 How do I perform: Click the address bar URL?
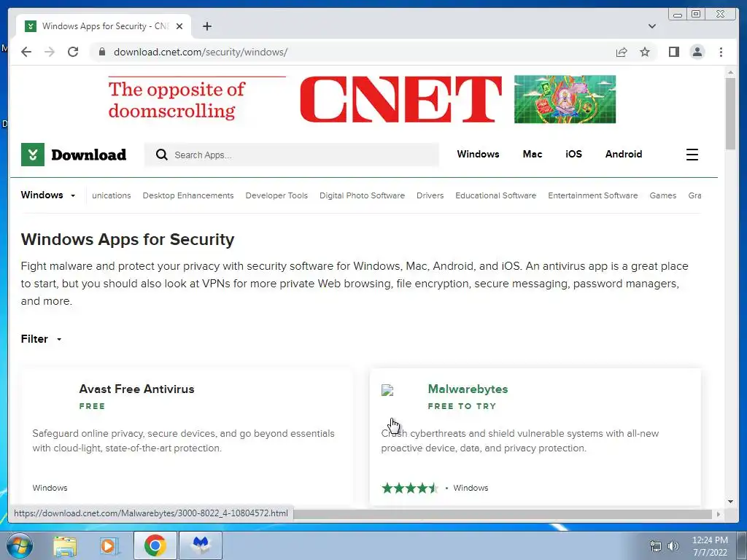(x=201, y=52)
